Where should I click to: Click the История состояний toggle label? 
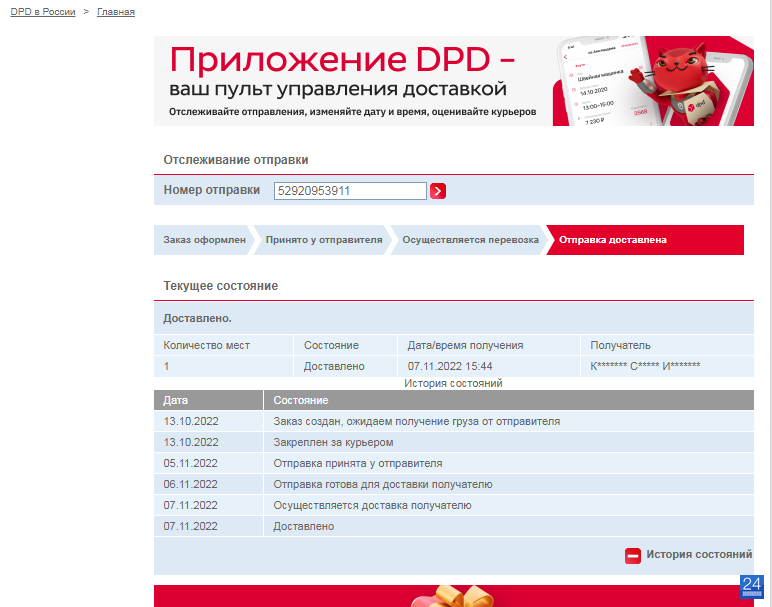click(699, 554)
